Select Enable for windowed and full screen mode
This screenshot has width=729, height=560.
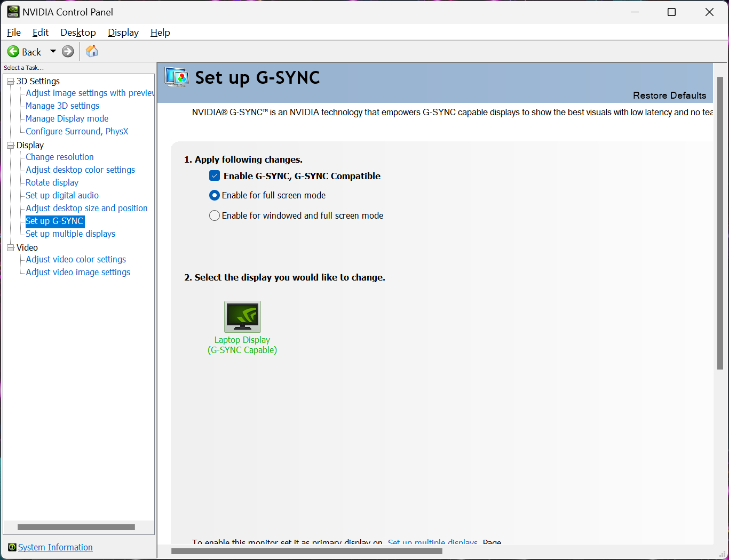(215, 215)
